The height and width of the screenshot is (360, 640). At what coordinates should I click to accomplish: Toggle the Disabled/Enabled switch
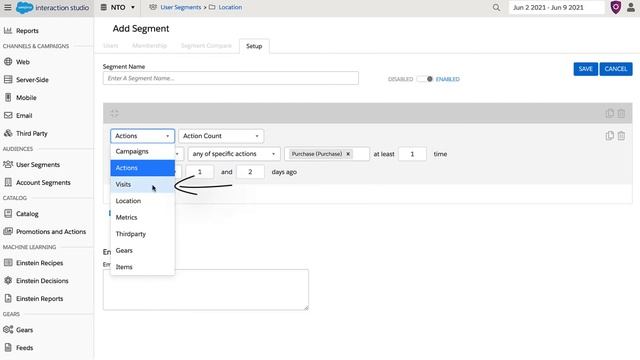[424, 79]
